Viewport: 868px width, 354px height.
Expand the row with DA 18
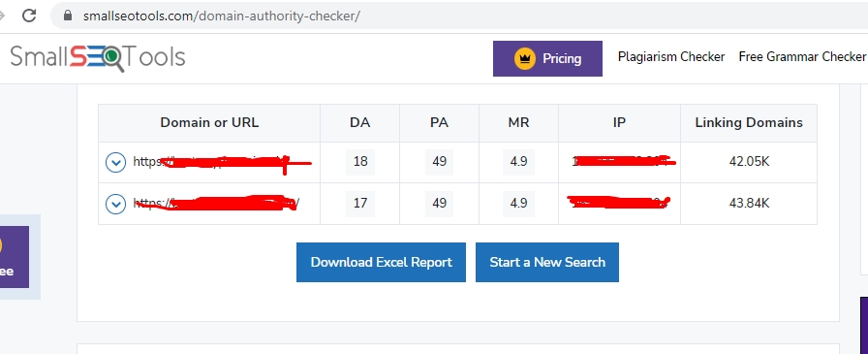click(x=115, y=162)
